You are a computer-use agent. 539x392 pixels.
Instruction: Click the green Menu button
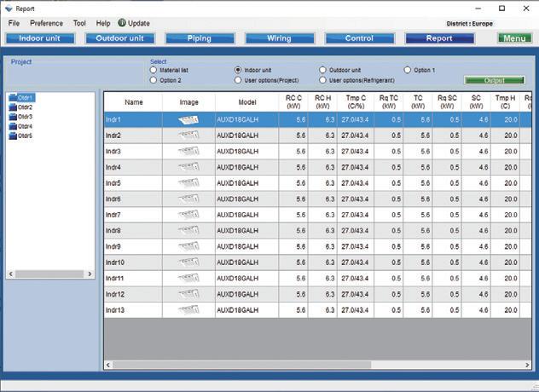(x=514, y=38)
